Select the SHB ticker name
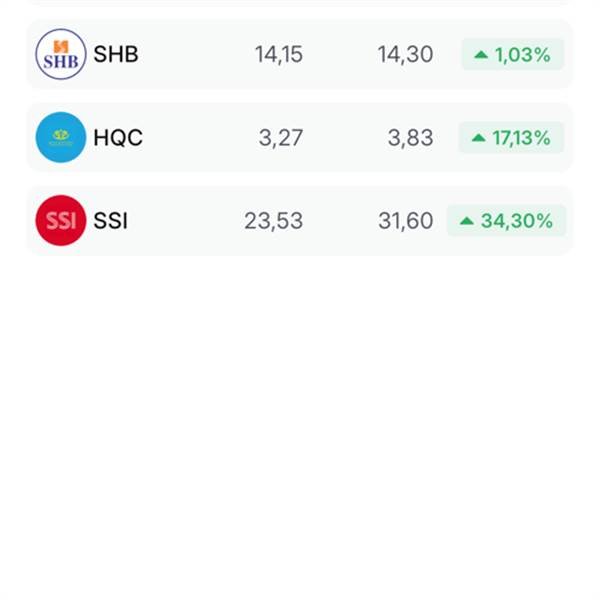600x600 pixels. (x=116, y=54)
